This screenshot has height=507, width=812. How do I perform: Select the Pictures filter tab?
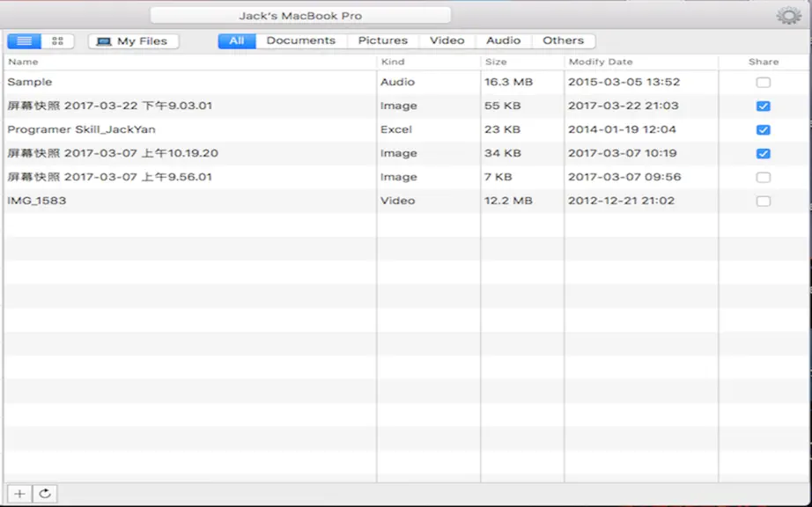383,40
